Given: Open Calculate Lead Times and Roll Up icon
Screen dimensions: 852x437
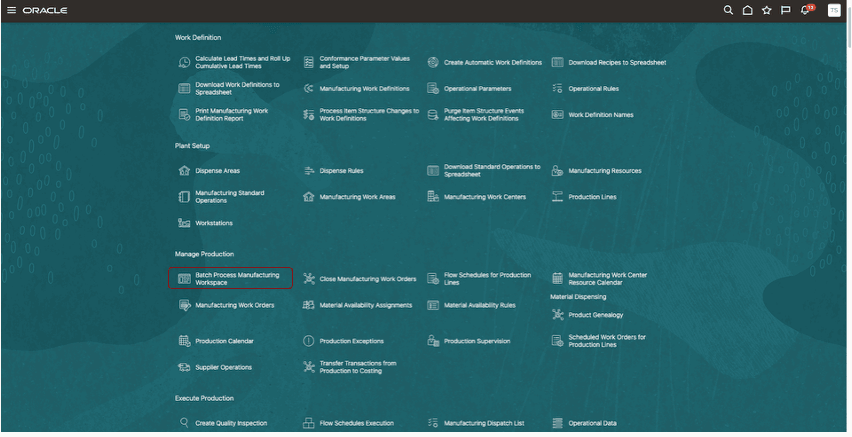Looking at the screenshot, I should 184,63.
